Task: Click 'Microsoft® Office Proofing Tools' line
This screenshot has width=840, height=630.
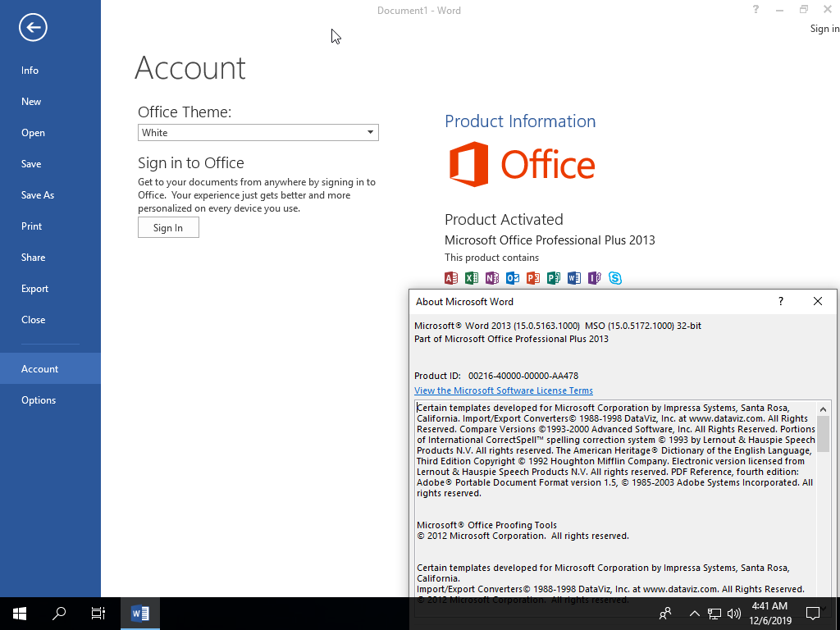Action: click(486, 525)
